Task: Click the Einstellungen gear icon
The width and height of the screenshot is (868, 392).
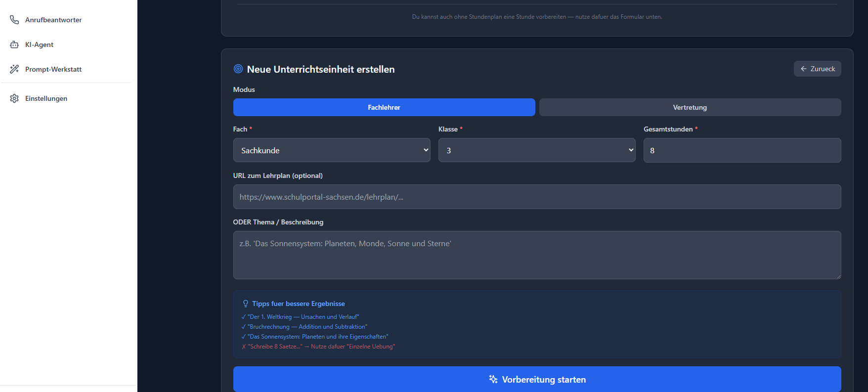Action: click(14, 98)
